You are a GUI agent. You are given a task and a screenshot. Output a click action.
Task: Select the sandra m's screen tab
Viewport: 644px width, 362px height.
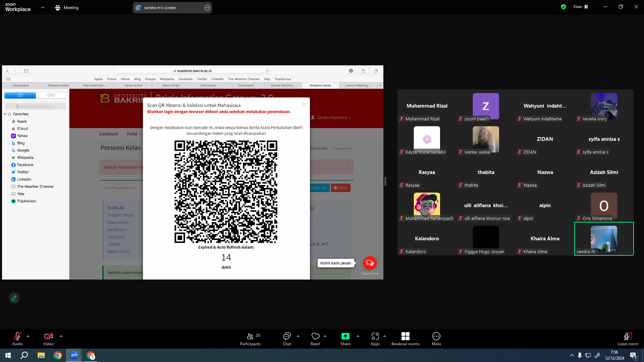click(x=172, y=7)
